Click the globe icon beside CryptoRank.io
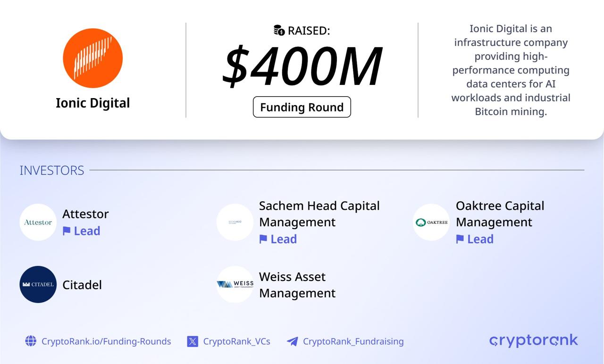This screenshot has height=364, width=604. pyautogui.click(x=31, y=341)
